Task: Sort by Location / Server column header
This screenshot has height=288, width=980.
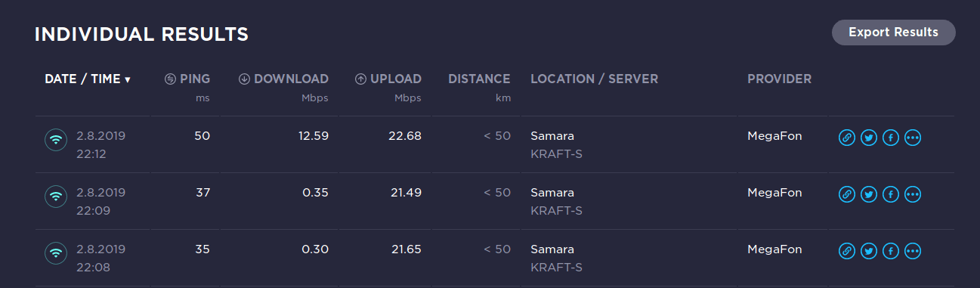Action: click(x=595, y=79)
